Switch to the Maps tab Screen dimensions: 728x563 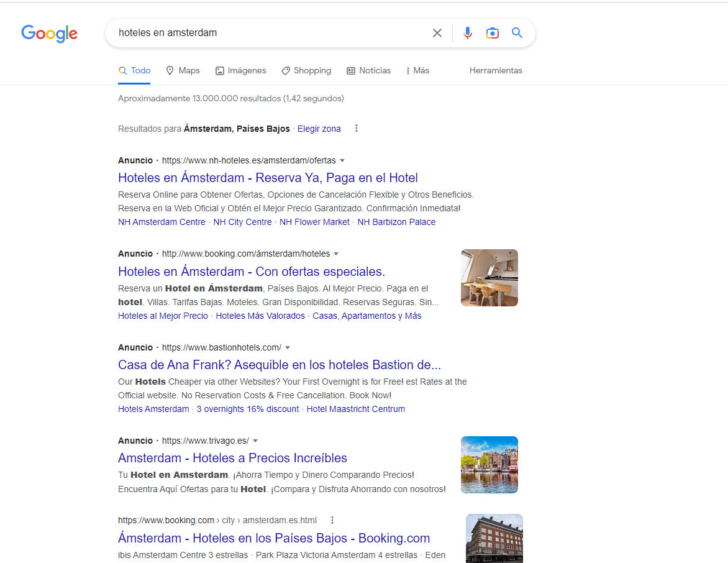[x=183, y=71]
